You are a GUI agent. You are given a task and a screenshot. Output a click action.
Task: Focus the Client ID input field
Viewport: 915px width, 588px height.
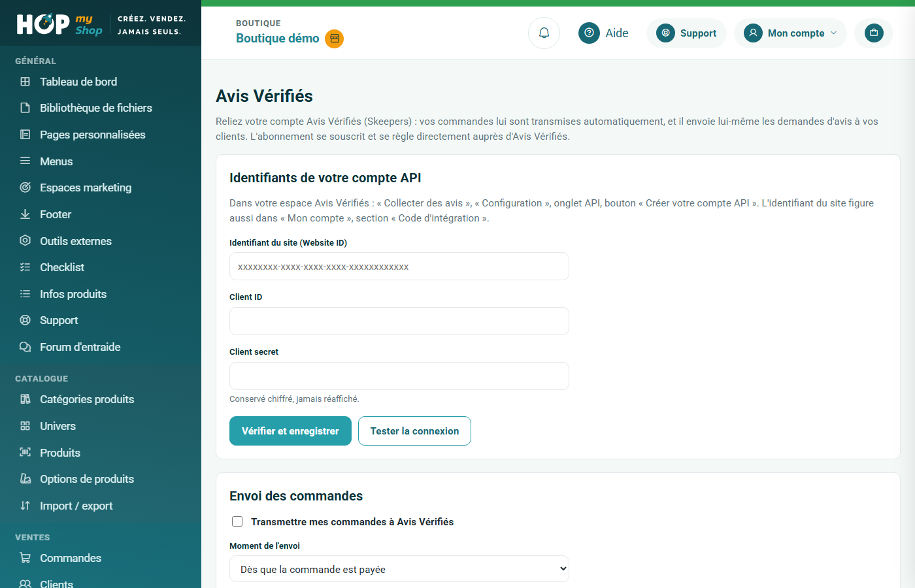(x=399, y=321)
